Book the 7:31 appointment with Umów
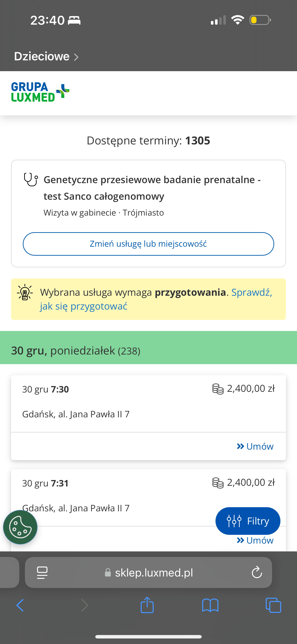This screenshot has width=297, height=644. click(255, 541)
